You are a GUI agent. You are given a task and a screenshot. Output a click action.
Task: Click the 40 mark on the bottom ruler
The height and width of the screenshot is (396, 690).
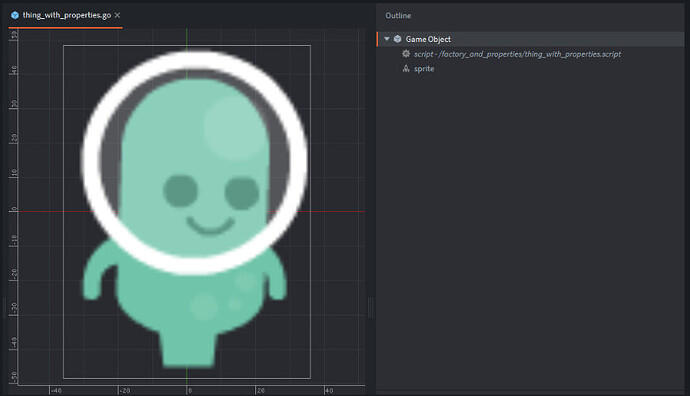[329, 390]
